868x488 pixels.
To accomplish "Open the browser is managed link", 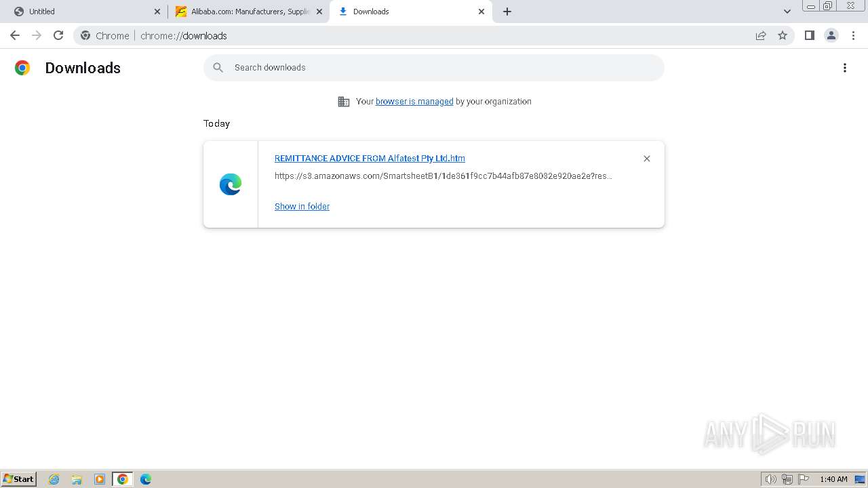I will pos(414,102).
